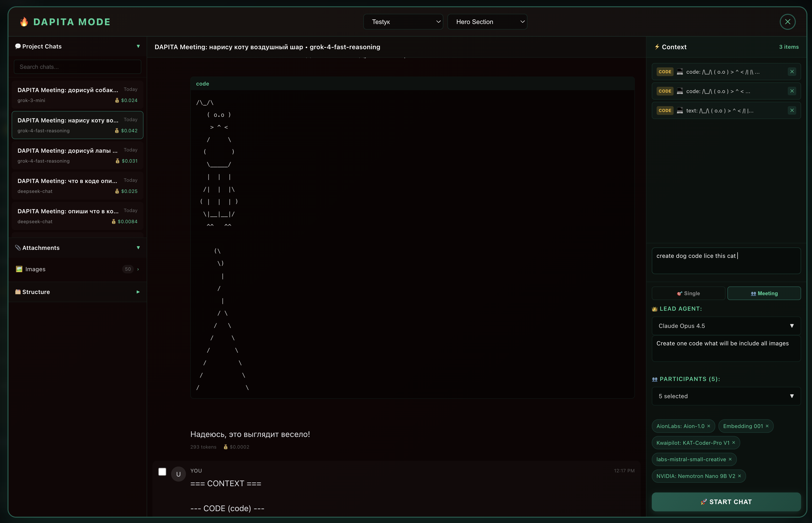Viewport: 812px width, 523px height.
Task: Click the crown icon beside LEAD AGENT
Action: pyautogui.click(x=654, y=309)
